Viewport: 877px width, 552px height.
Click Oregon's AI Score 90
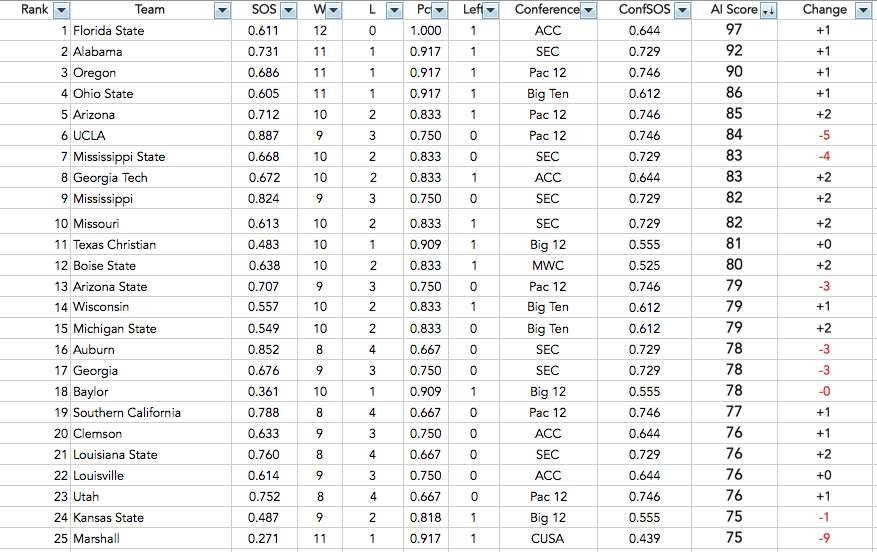pos(734,72)
